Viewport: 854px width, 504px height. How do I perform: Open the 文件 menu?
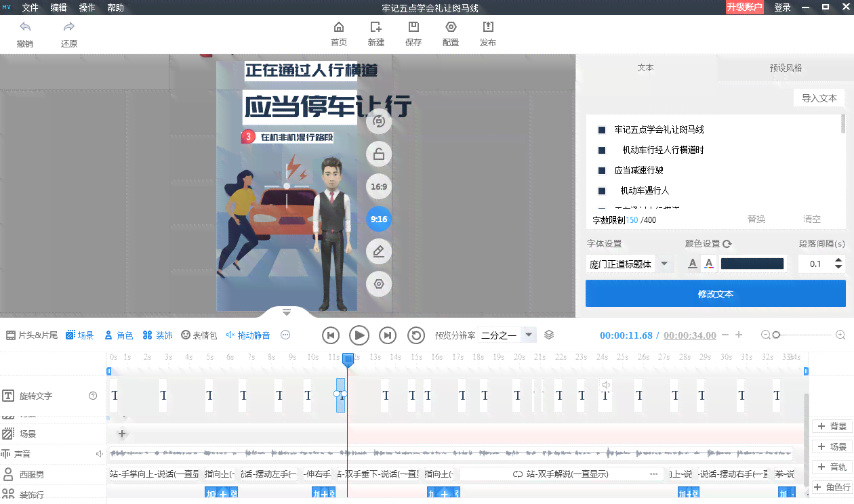tap(30, 7)
